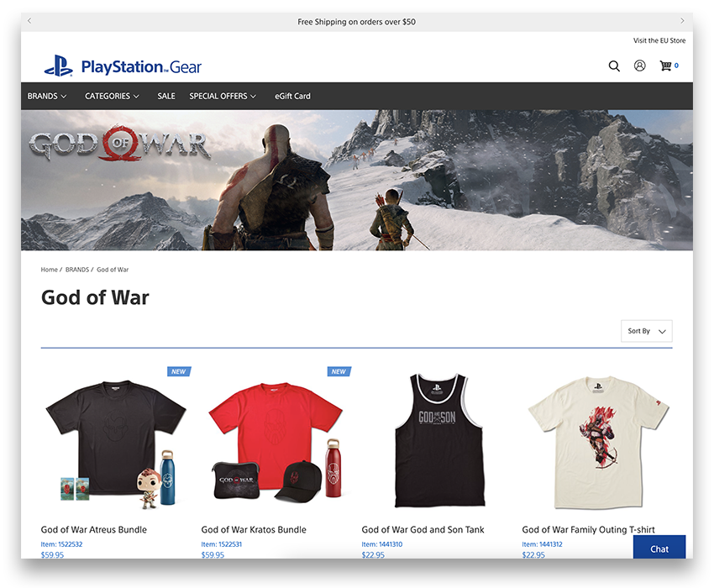Click the God and Son tank top image
Screen dimensions: 714x588
439,440
